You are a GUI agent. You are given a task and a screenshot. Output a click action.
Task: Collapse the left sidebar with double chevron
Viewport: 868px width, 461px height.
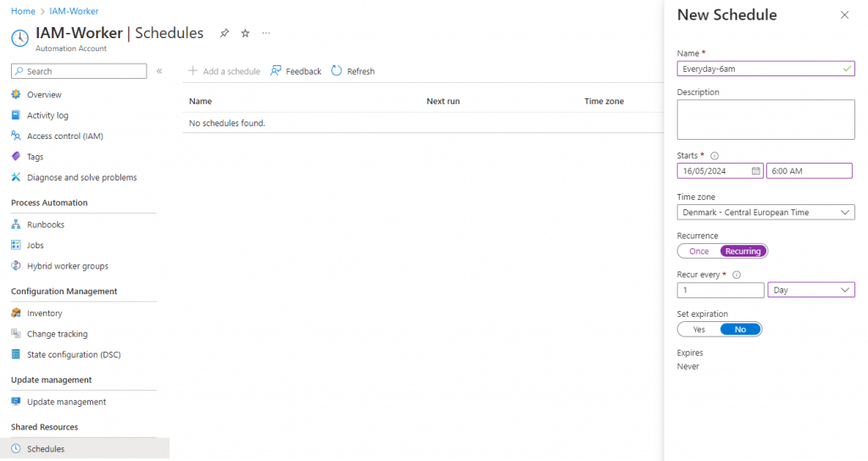(159, 71)
